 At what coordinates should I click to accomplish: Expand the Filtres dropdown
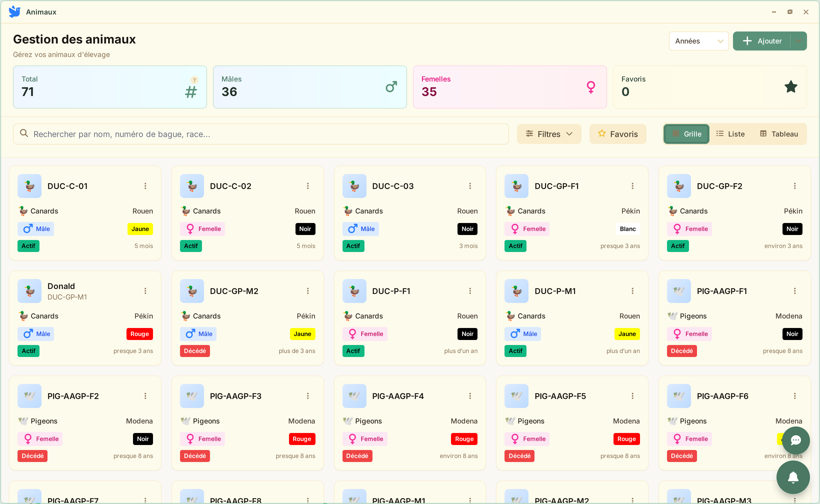coord(549,134)
